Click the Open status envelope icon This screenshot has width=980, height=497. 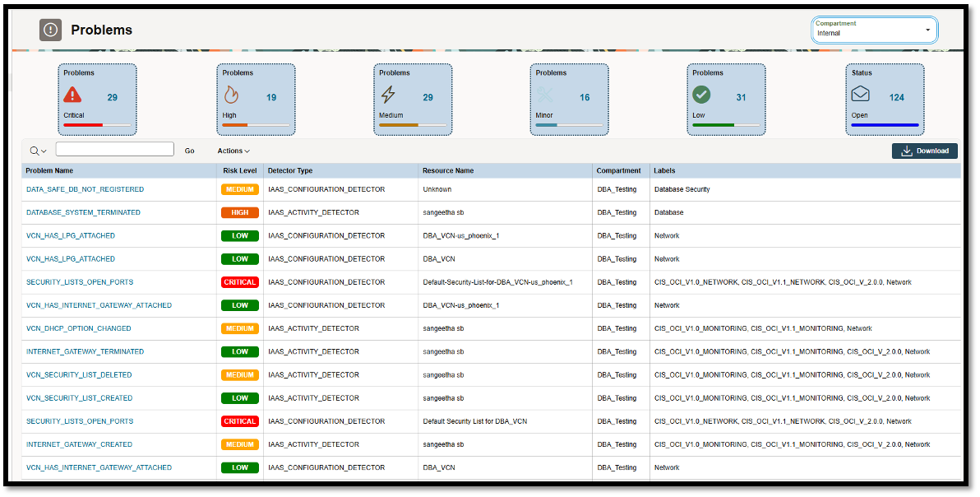pyautogui.click(x=860, y=95)
